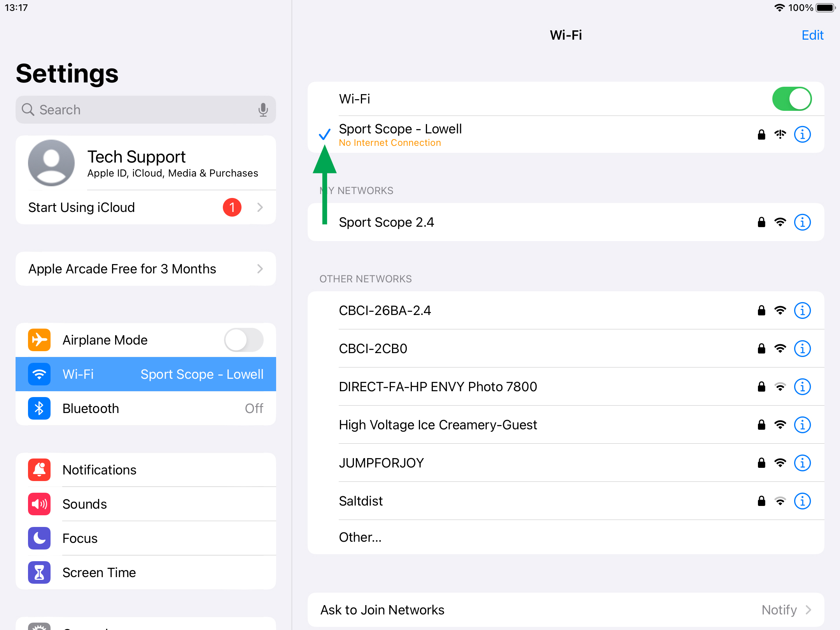Tap the microphone icon in Search
The height and width of the screenshot is (630, 840).
point(263,110)
